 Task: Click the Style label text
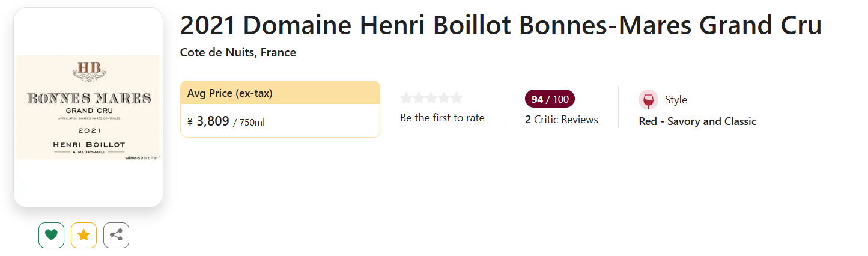pyautogui.click(x=676, y=100)
